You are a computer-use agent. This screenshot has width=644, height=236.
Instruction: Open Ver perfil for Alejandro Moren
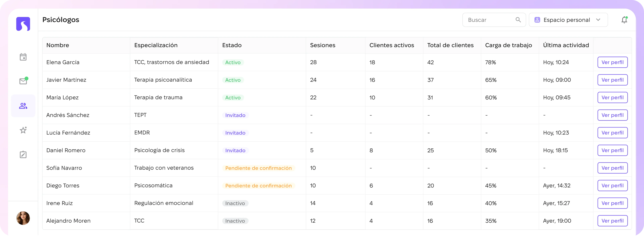click(x=612, y=221)
